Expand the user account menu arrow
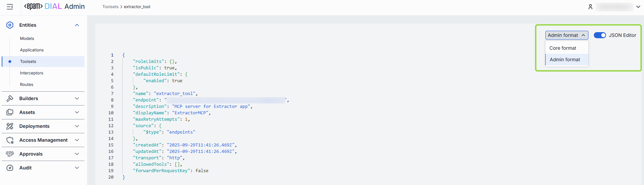 638,7
